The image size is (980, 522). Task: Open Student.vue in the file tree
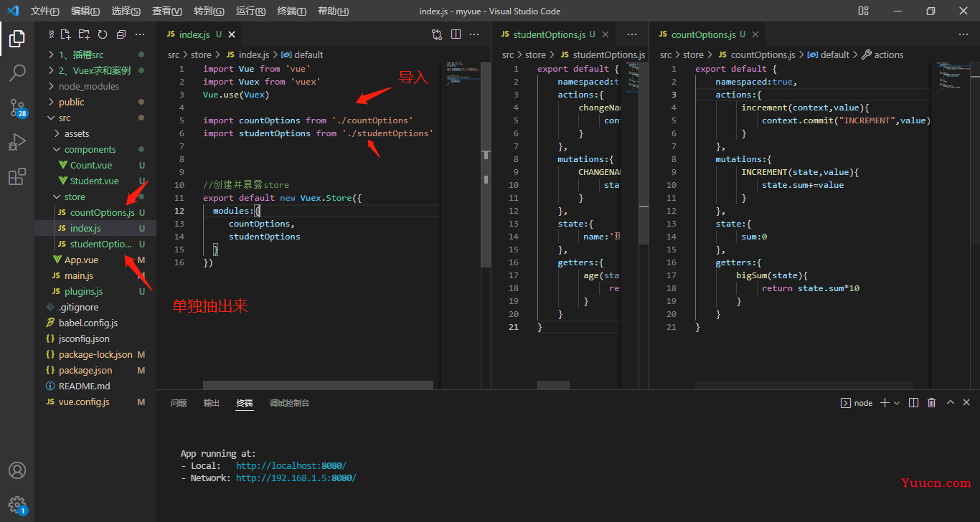click(x=95, y=181)
